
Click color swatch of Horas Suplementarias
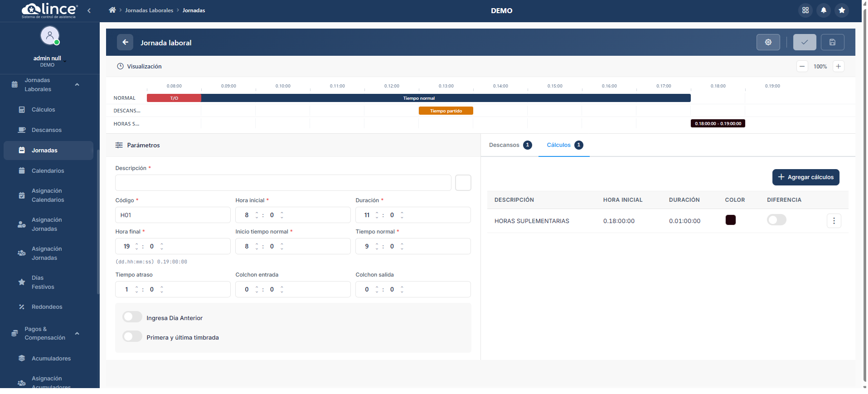[730, 220]
